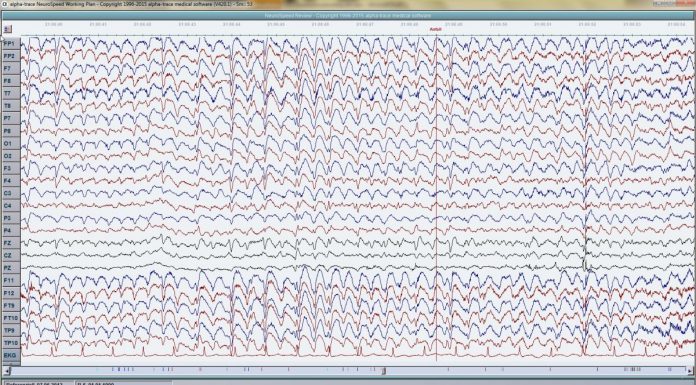Select the CZ channel label
The image size is (696, 385).
tap(11, 256)
